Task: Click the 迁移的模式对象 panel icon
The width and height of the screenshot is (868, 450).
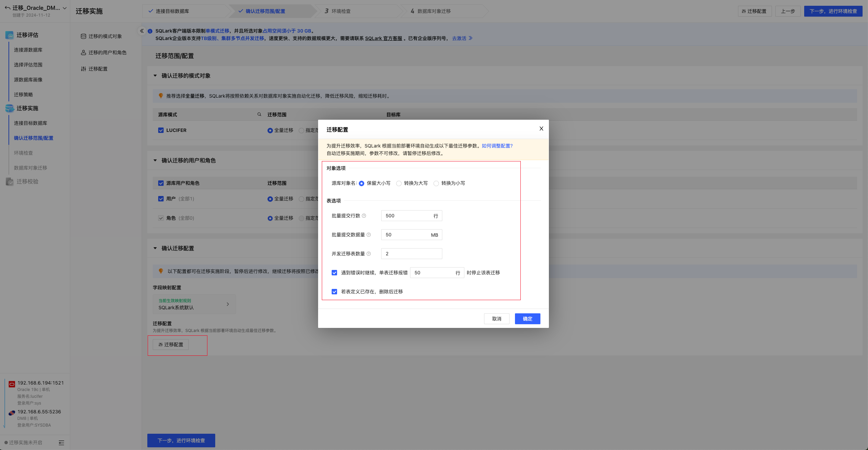Action: [83, 36]
